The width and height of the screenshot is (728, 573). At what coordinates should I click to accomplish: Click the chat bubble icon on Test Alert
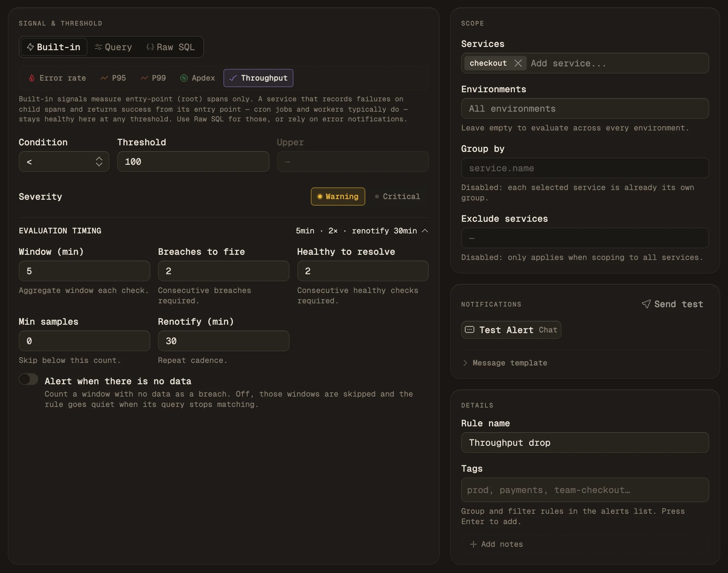click(470, 330)
